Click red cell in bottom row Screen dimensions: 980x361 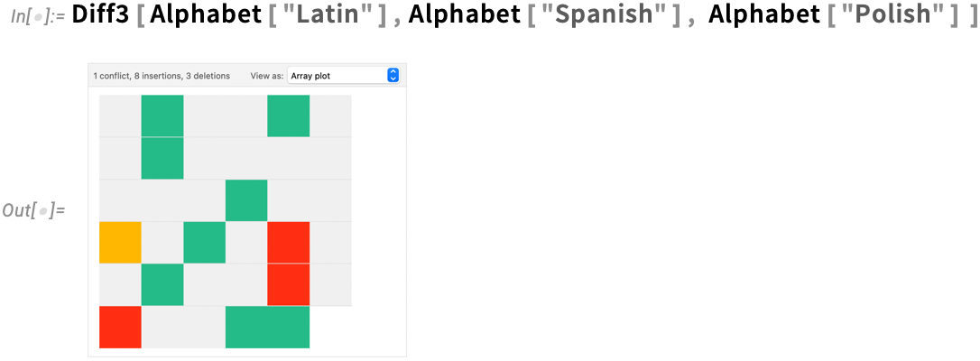click(120, 327)
